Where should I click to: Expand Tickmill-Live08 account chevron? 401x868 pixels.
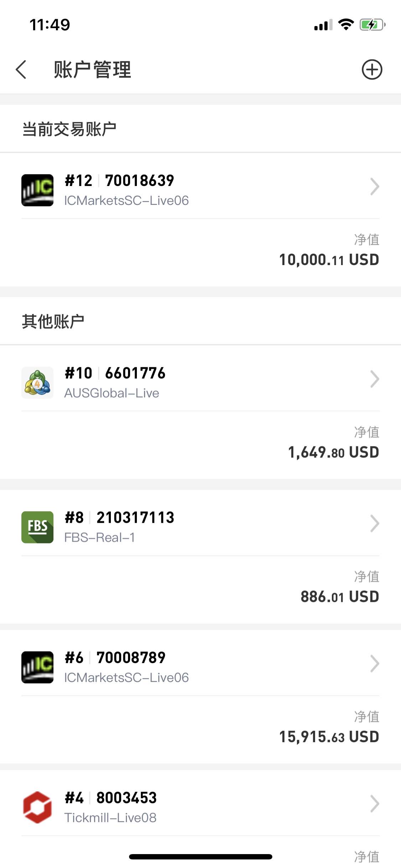click(x=375, y=804)
